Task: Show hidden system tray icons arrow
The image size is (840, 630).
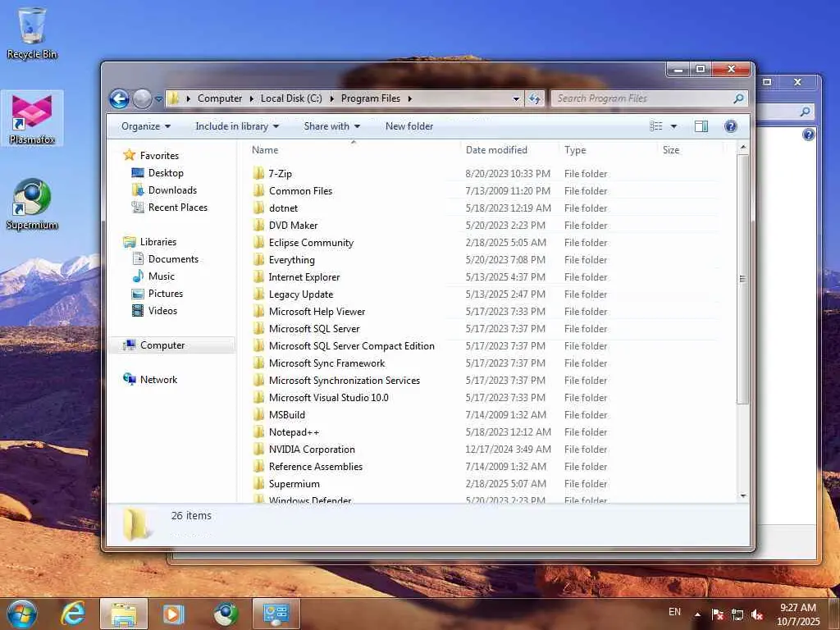Action: 697,614
